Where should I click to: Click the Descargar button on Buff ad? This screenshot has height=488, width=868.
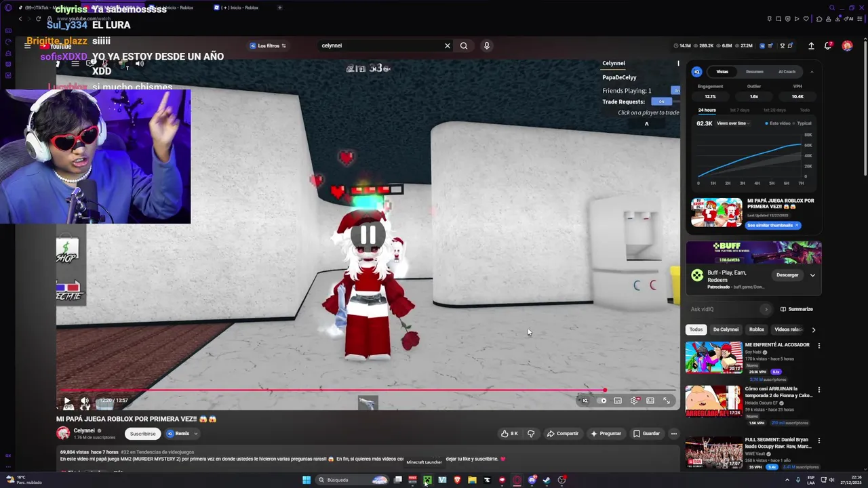[x=787, y=274]
